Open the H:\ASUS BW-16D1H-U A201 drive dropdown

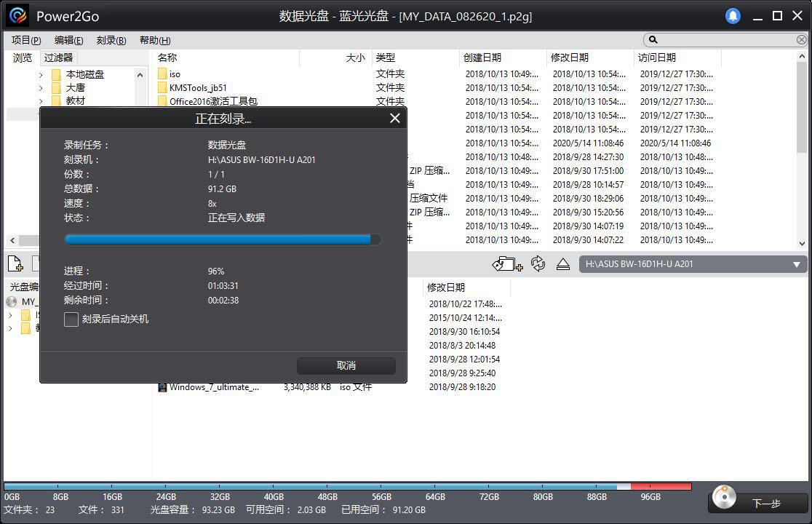(x=797, y=264)
